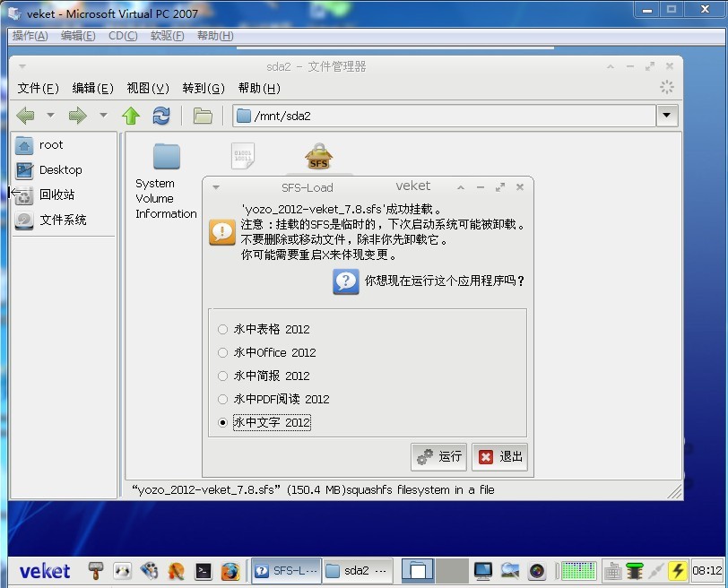Click the gray pen-shaped tray icon next to lightning bolt
This screenshot has height=588, width=728.
(x=655, y=571)
